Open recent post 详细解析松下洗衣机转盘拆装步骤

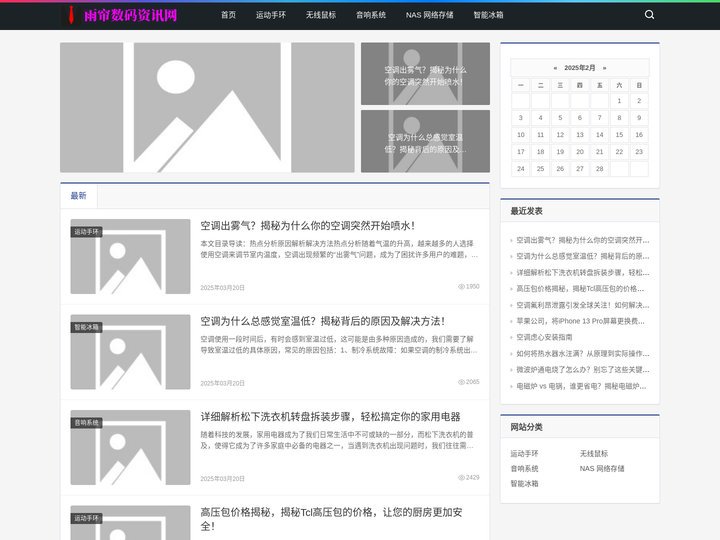click(x=583, y=273)
